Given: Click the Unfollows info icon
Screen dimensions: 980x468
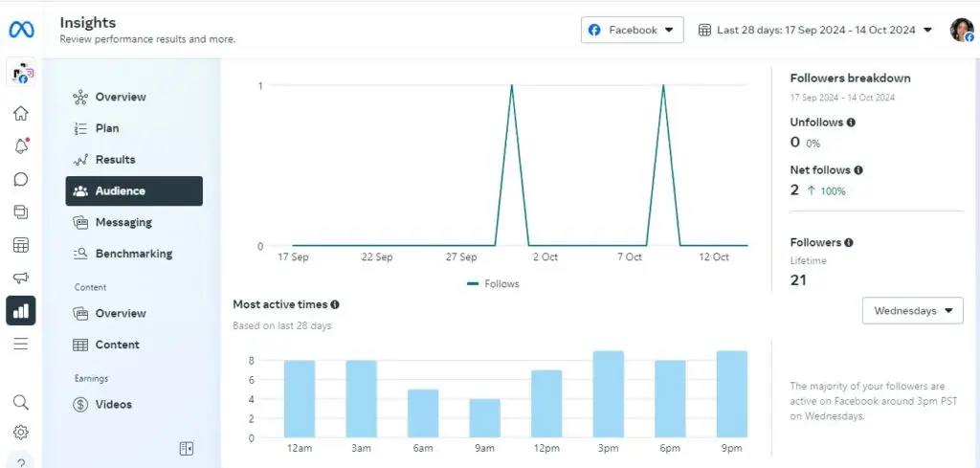Looking at the screenshot, I should coord(851,123).
